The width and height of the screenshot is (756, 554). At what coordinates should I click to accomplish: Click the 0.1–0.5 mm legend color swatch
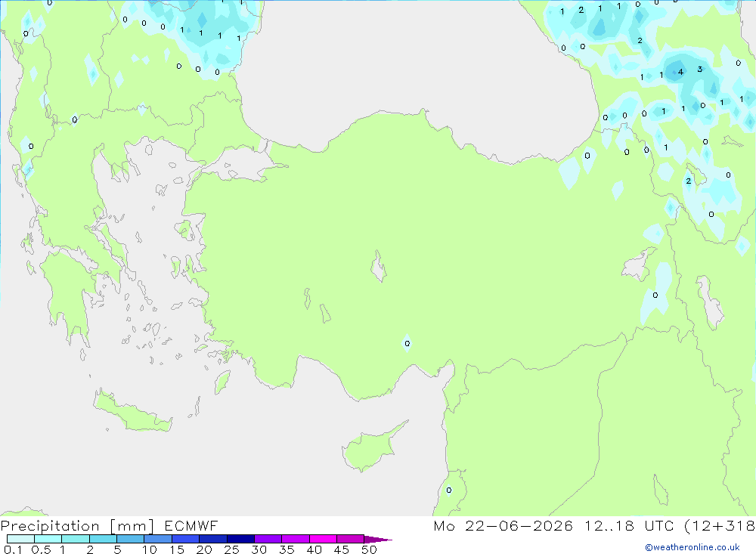[x=20, y=539]
